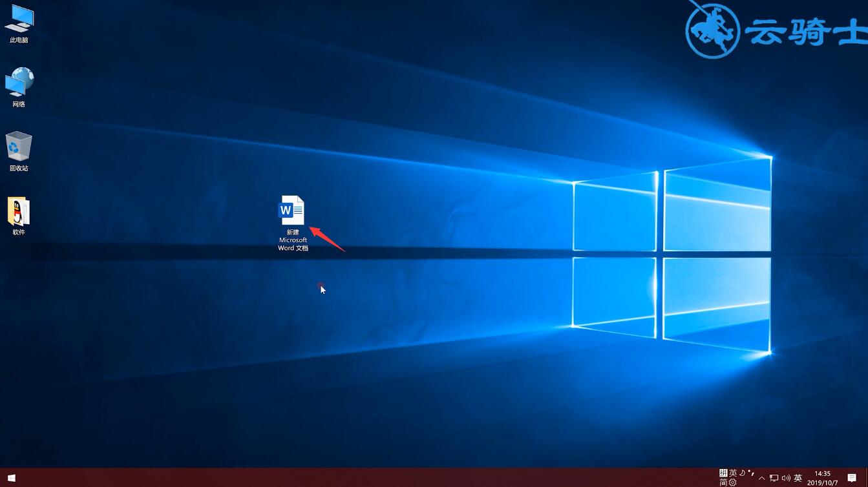Select the 新建 Microsoft Word 文档 file
The width and height of the screenshot is (868, 487).
[293, 223]
